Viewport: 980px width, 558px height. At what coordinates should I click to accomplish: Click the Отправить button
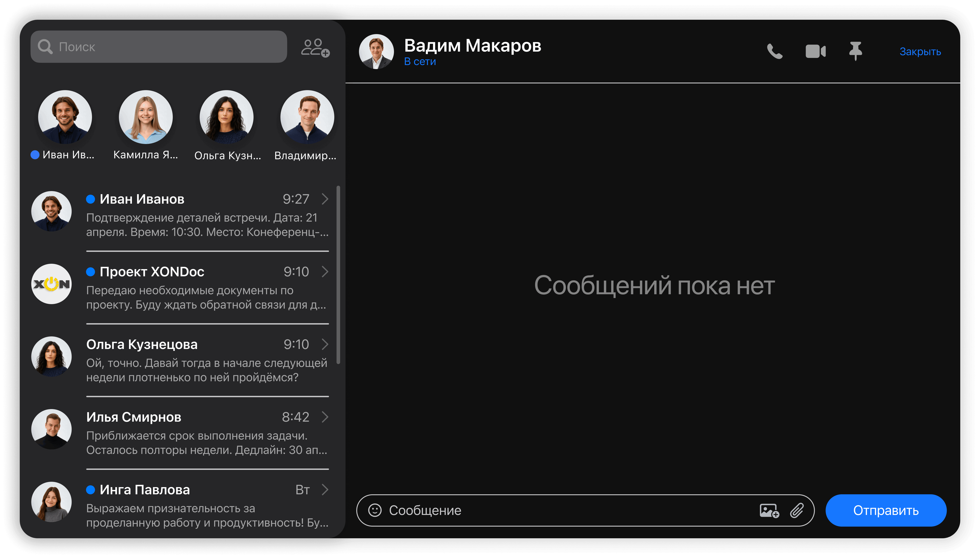pos(886,510)
